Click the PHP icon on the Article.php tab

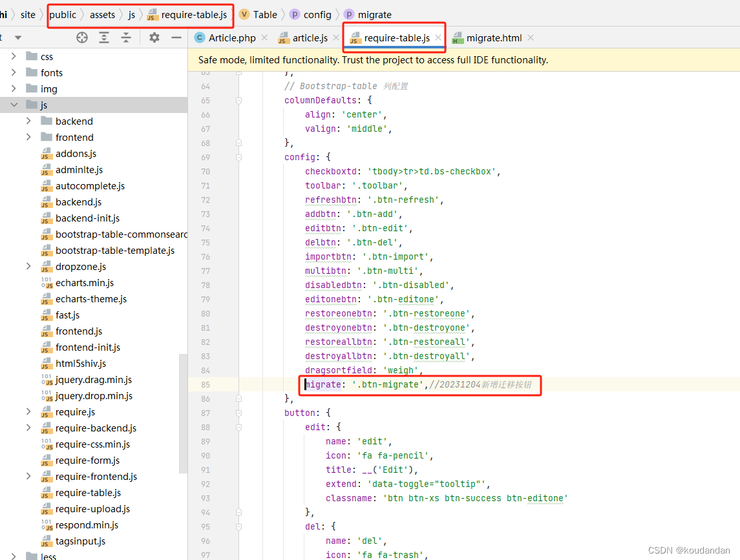(x=198, y=37)
